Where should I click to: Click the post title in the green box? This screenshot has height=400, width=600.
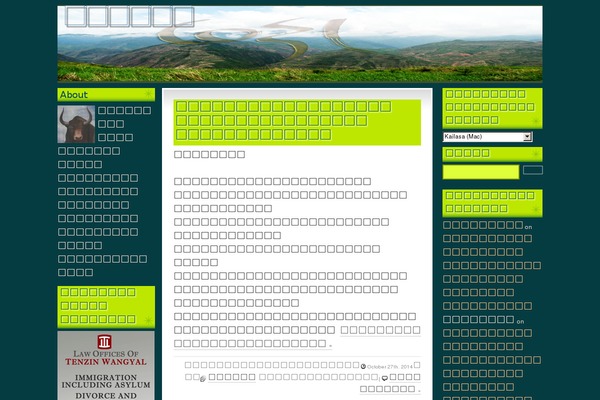click(283, 121)
